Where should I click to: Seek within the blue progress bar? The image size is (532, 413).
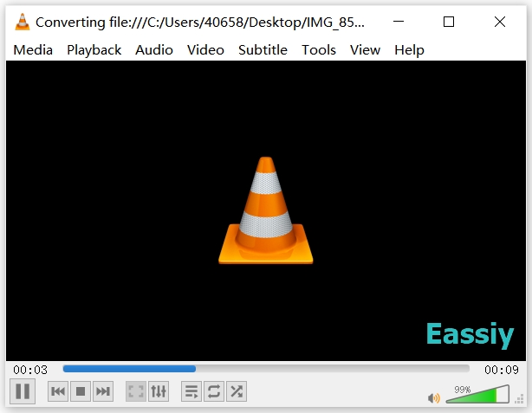tap(266, 369)
